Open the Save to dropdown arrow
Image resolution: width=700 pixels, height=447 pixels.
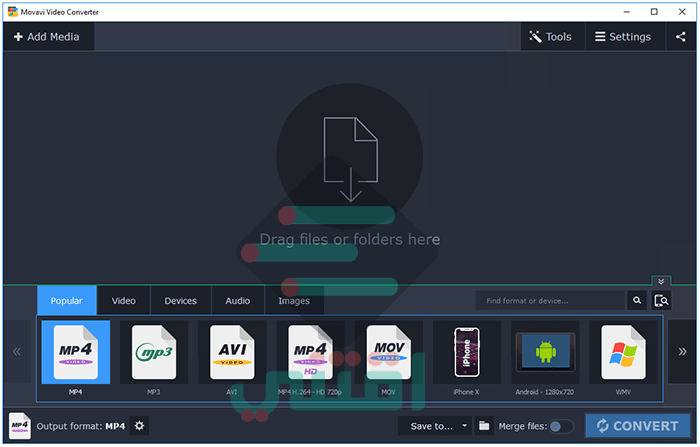pyautogui.click(x=465, y=426)
